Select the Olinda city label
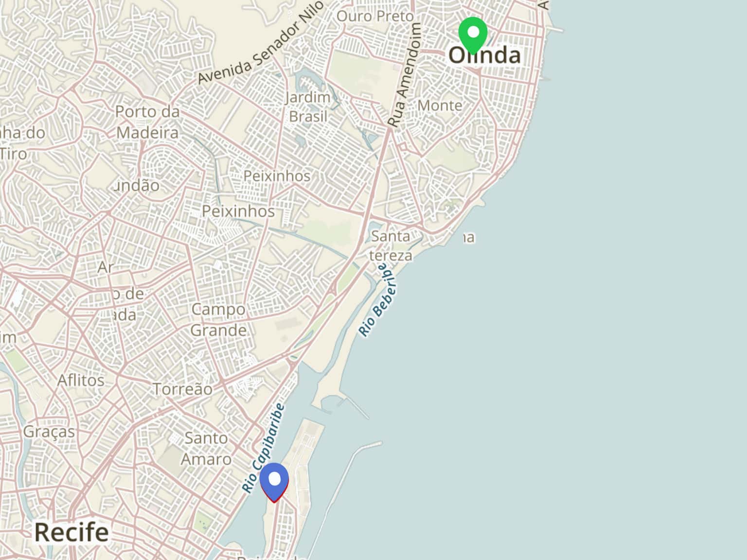 point(484,55)
